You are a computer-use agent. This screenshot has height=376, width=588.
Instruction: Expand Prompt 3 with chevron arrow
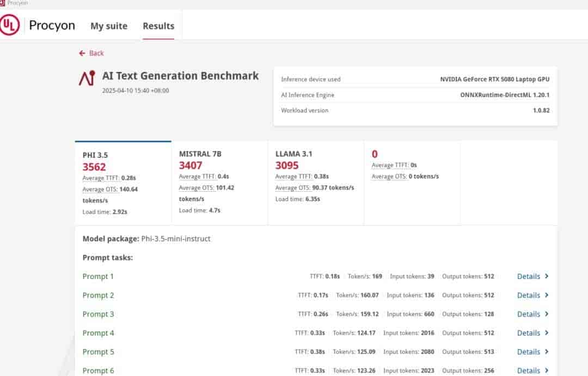tap(547, 314)
